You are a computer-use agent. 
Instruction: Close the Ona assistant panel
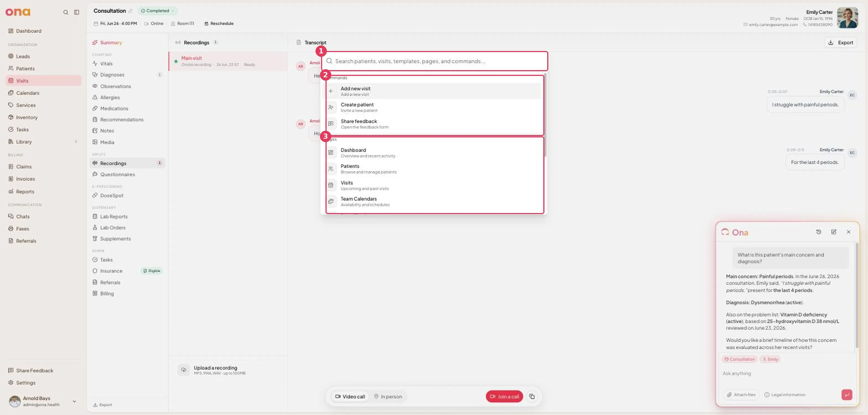tap(848, 232)
